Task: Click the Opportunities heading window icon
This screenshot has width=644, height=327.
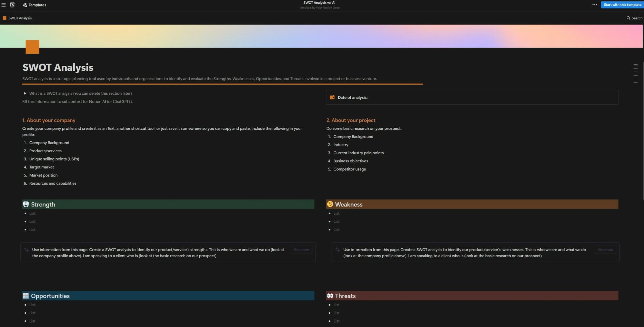Action: point(26,296)
